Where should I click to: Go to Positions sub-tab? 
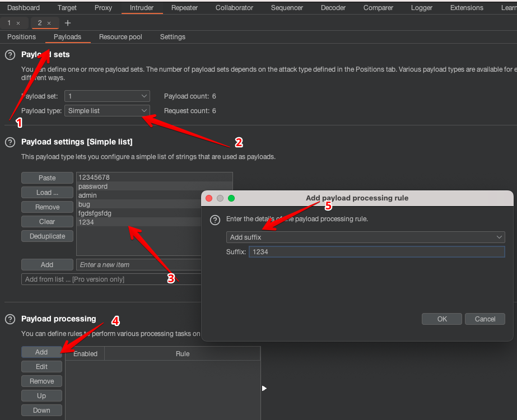pyautogui.click(x=21, y=37)
